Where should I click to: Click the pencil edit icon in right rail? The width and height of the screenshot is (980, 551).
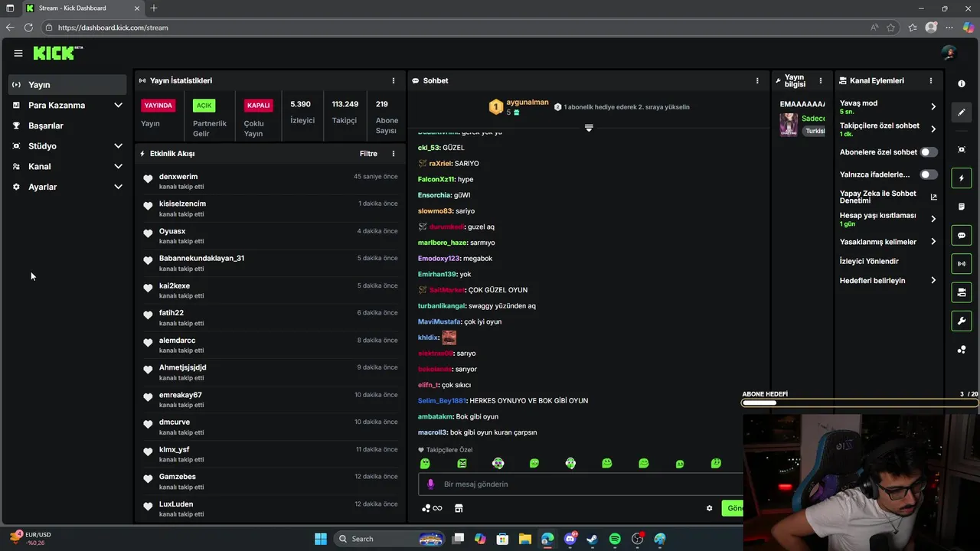pyautogui.click(x=962, y=112)
